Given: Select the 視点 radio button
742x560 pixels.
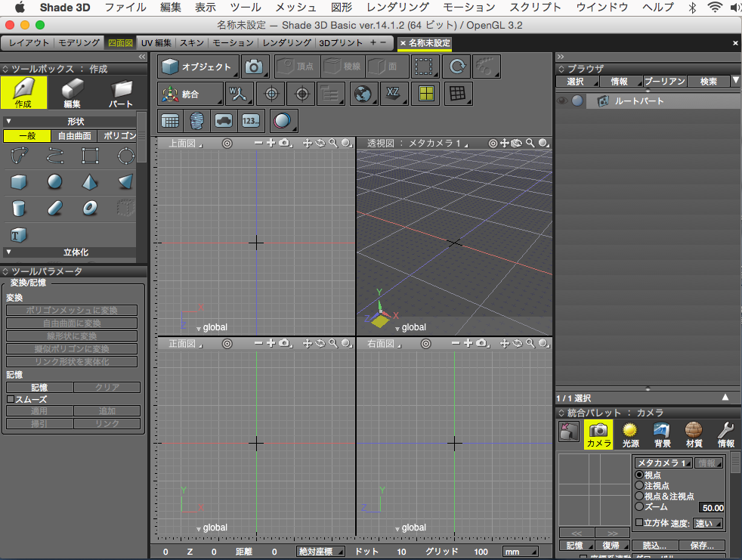Looking at the screenshot, I should coord(639,475).
